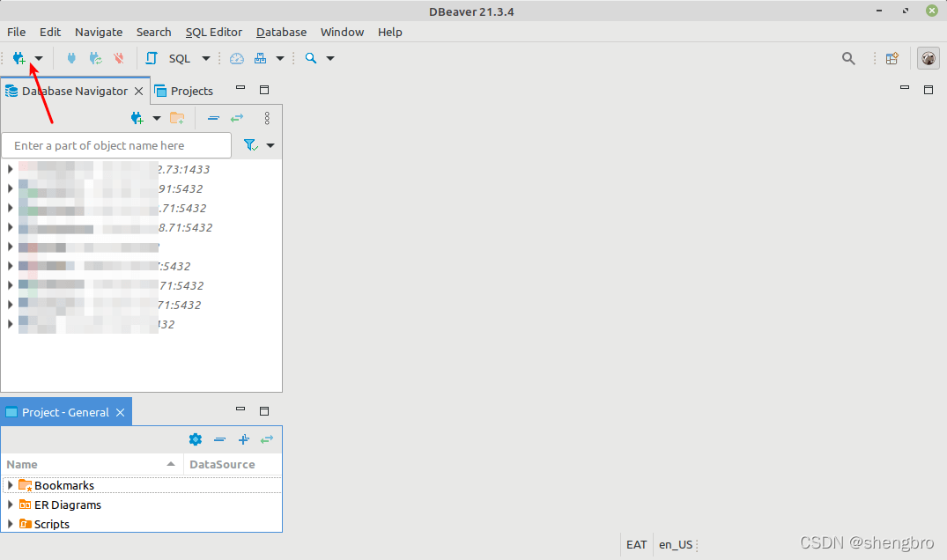This screenshot has width=947, height=560.
Task: Maximize the Database Navigator panel
Action: point(264,90)
